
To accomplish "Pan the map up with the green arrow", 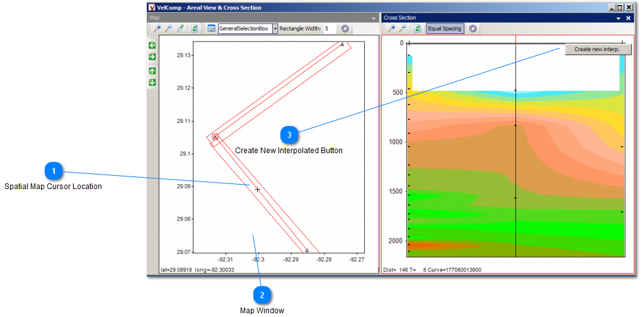I will tap(152, 71).
